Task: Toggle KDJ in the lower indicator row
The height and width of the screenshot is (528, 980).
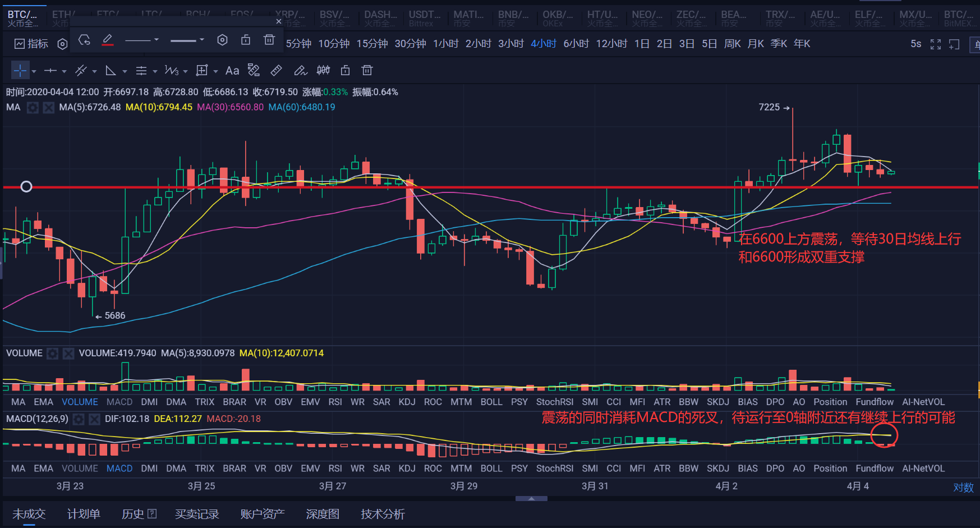Action: click(x=407, y=469)
